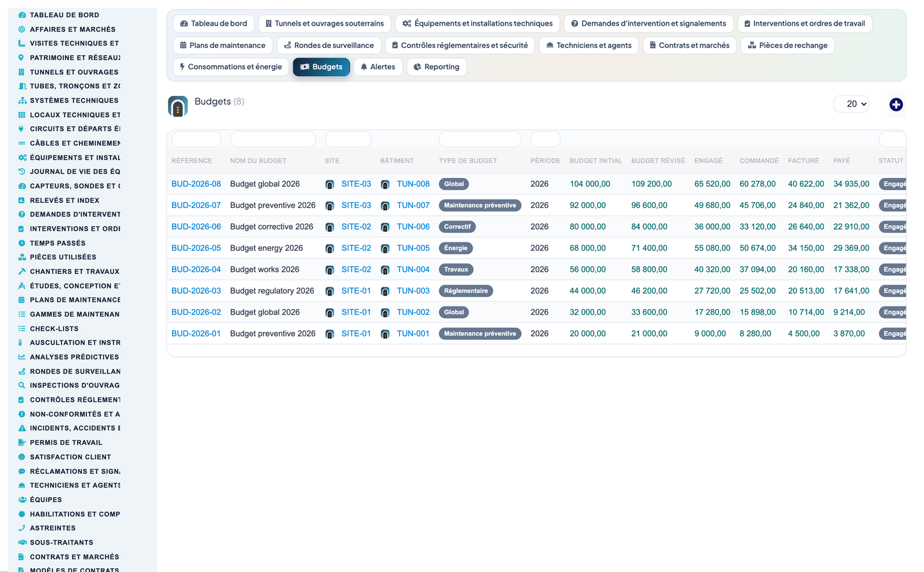Click the Type de budget filter field
924x572 pixels.
click(x=480, y=139)
